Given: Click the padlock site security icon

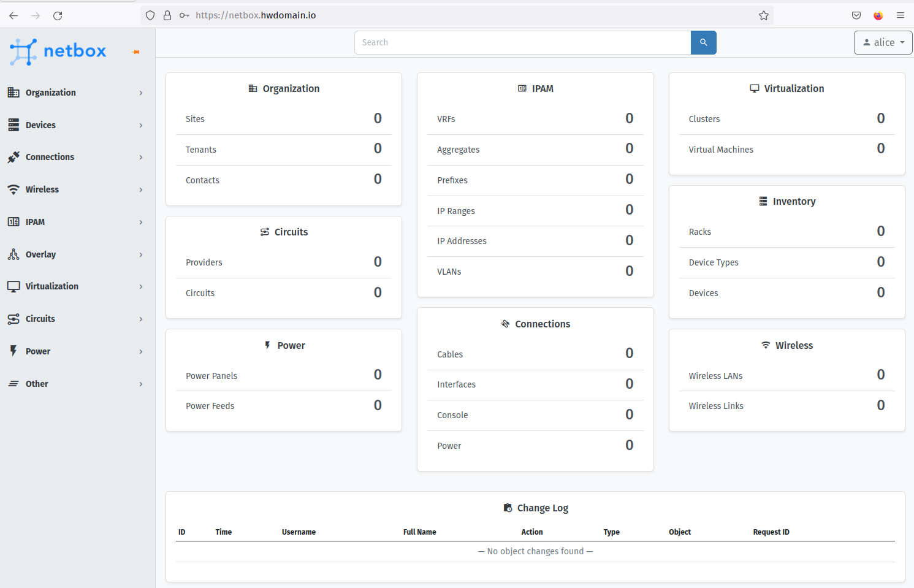Looking at the screenshot, I should (x=167, y=15).
